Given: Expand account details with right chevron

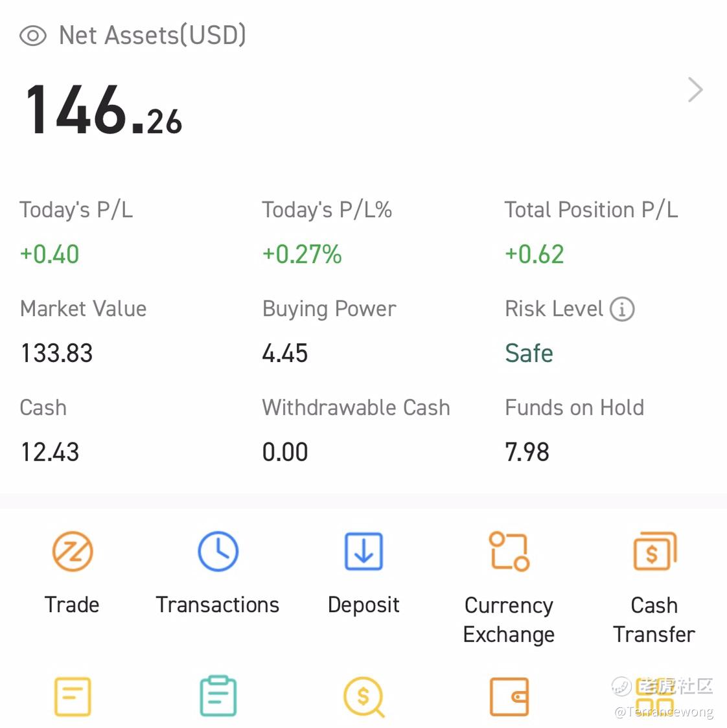Looking at the screenshot, I should [x=695, y=90].
